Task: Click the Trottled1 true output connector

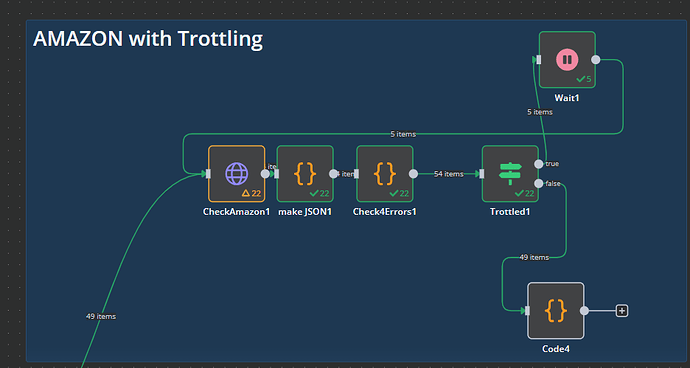Action: click(x=539, y=164)
